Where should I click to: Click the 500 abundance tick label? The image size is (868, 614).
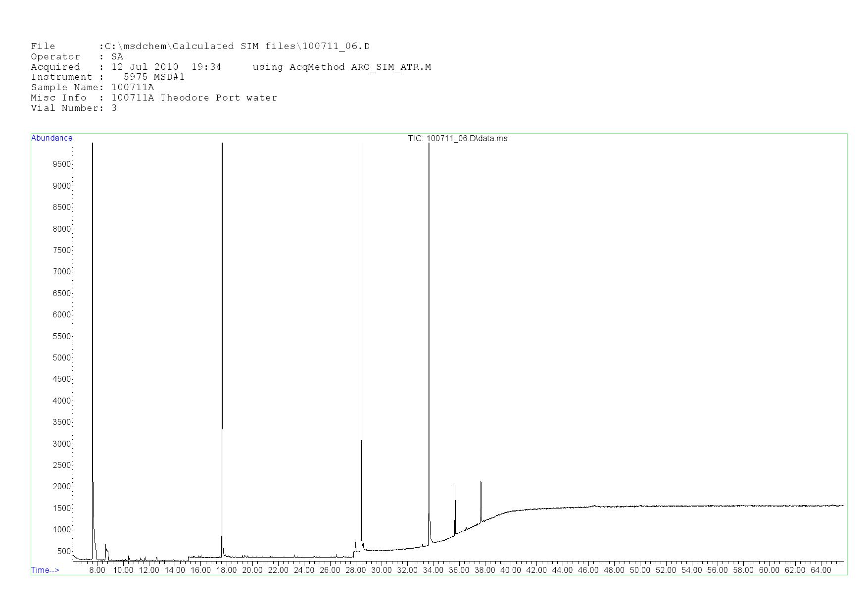tap(63, 551)
